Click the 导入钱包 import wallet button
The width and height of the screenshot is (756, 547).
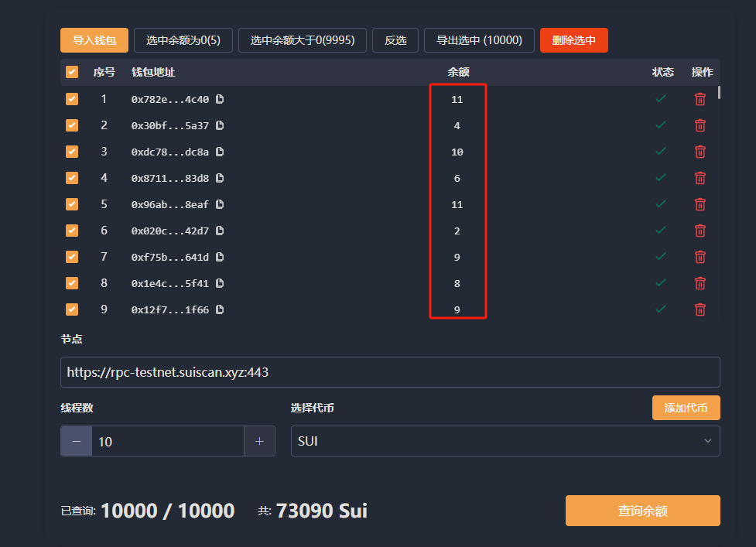point(94,40)
